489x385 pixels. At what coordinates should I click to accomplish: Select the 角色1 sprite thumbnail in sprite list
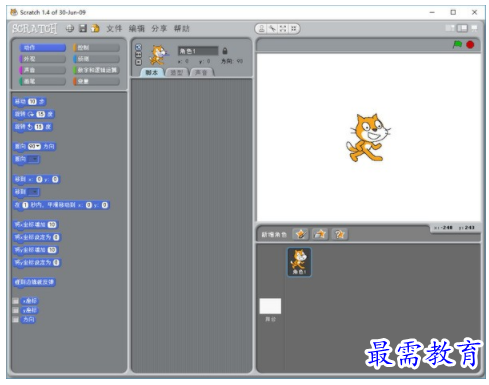point(299,262)
